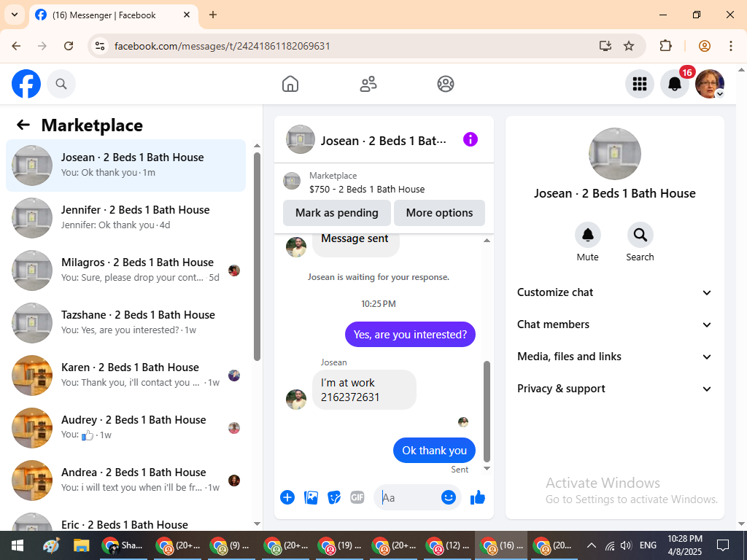Screen dimensions: 747x560
Task: Click listing thumbnail in right panel
Action: click(x=614, y=154)
